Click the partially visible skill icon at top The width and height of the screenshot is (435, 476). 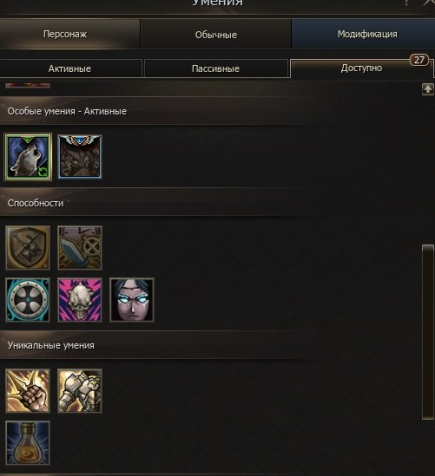pos(28,85)
